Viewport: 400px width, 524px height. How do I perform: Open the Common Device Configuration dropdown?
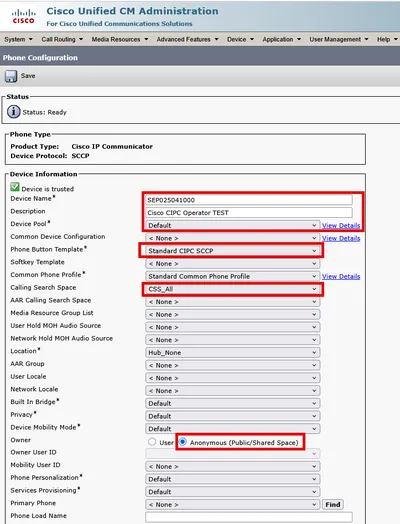(x=233, y=238)
